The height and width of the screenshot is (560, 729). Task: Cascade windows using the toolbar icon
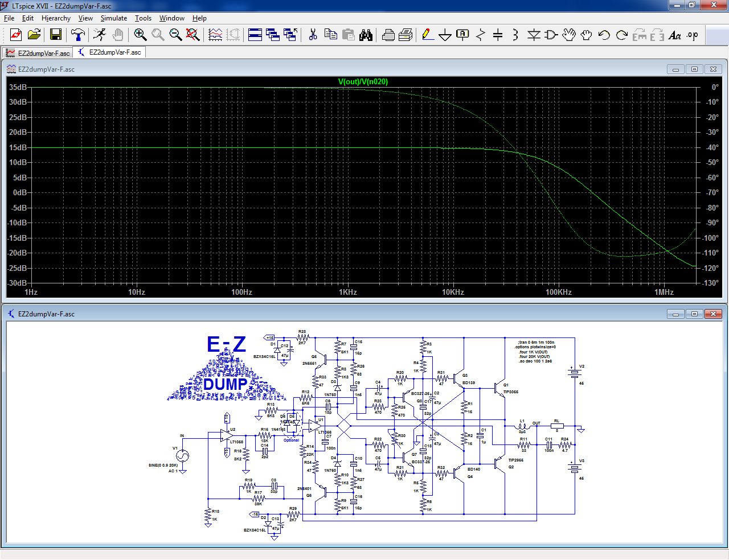point(273,35)
